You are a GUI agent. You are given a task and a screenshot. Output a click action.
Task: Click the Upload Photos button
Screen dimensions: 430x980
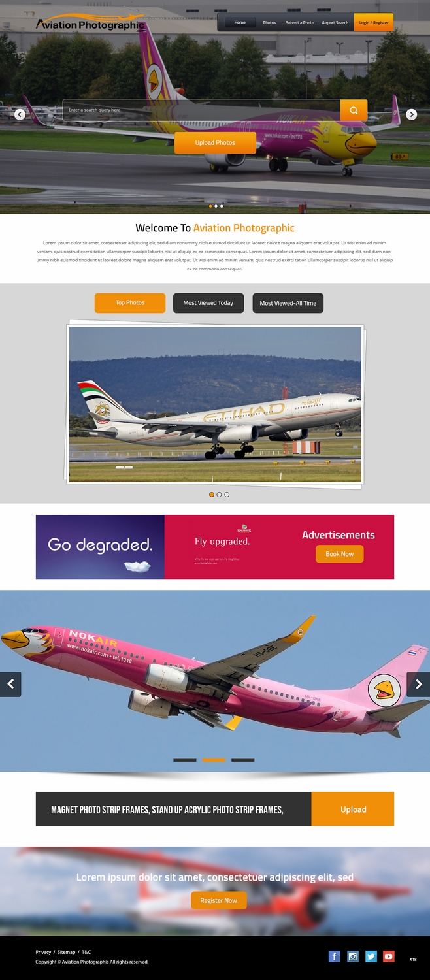[215, 142]
